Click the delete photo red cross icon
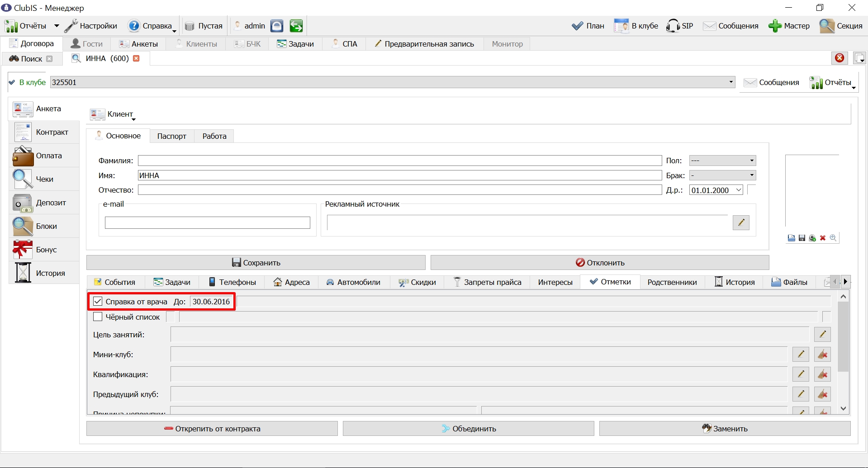The image size is (868, 468). coord(823,238)
